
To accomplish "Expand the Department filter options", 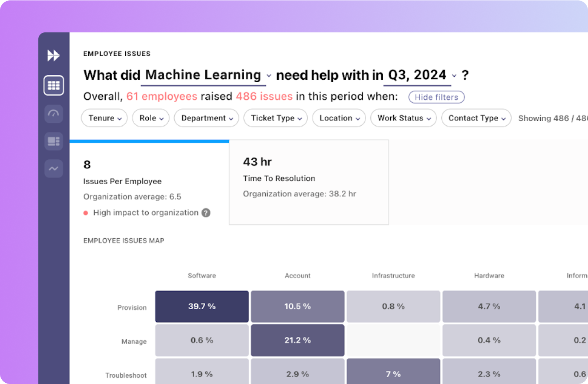I will (206, 118).
